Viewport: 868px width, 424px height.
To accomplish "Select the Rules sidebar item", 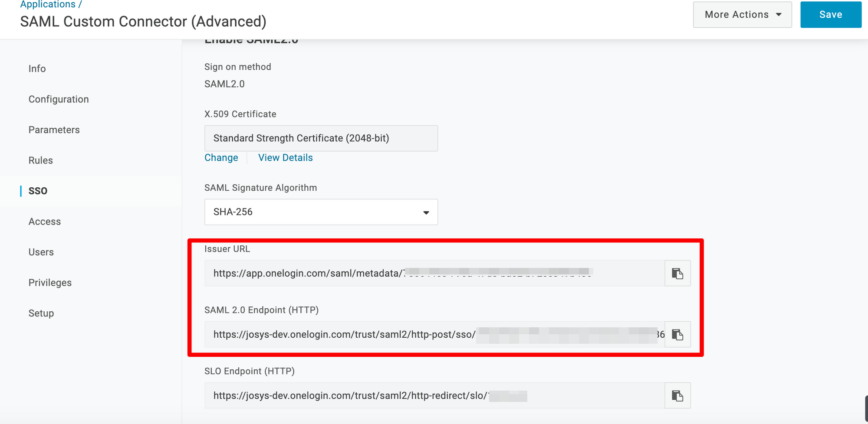I will pos(40,160).
